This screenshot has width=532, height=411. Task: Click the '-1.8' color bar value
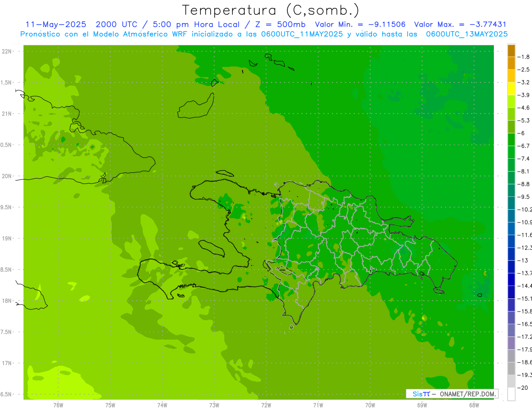point(524,57)
